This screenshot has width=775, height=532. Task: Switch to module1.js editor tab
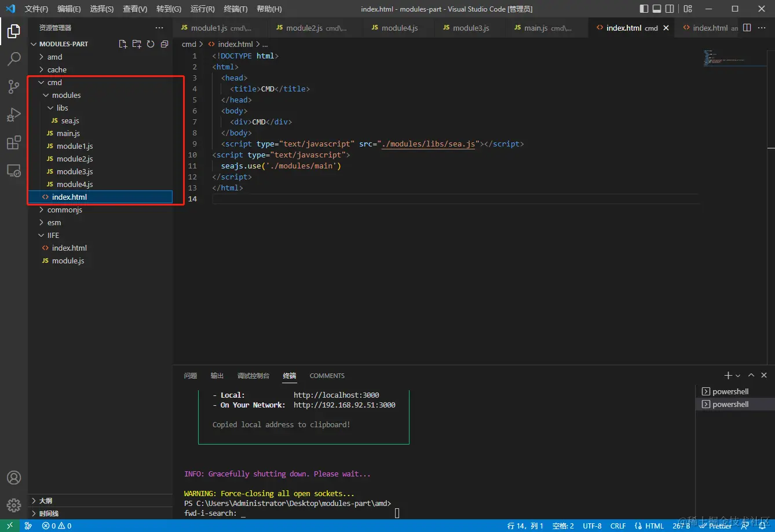pyautogui.click(x=220, y=28)
